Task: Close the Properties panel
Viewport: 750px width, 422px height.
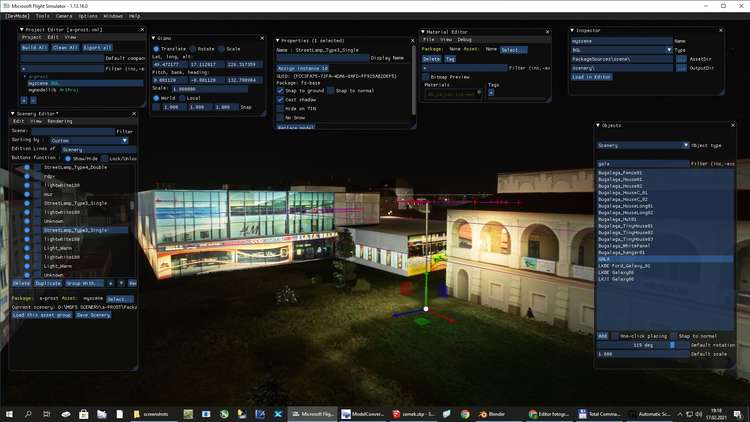Action: (x=412, y=41)
